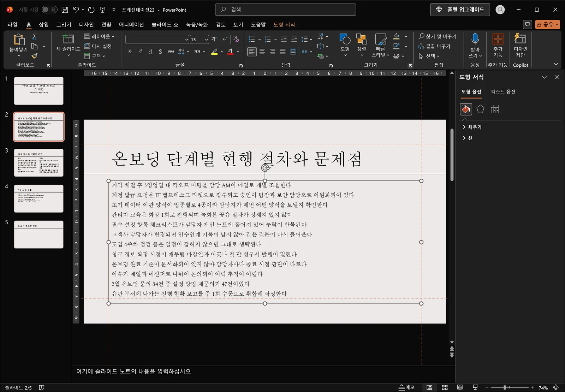This screenshot has width=565, height=392.
Task: Open 구역 section dropdown
Action: (x=95, y=56)
